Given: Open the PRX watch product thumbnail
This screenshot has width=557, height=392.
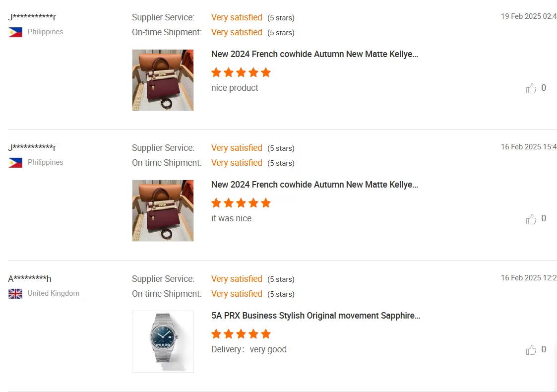Looking at the screenshot, I should click(x=163, y=341).
